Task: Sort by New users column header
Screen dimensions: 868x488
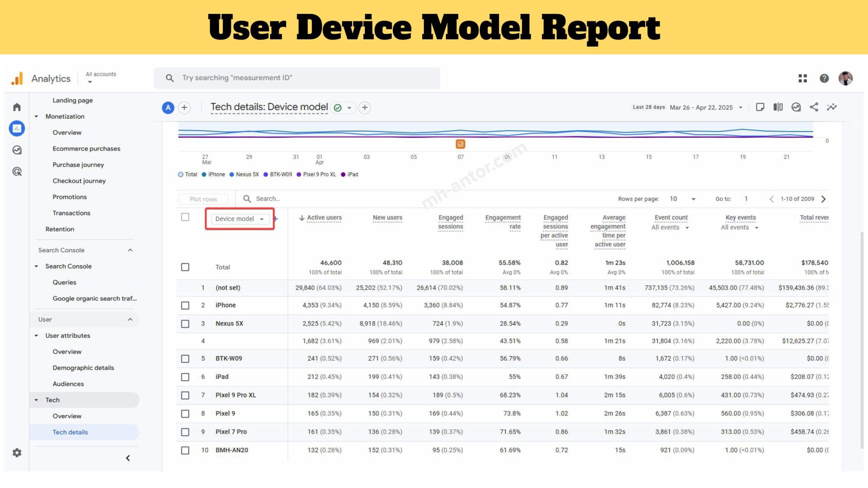Action: pyautogui.click(x=387, y=218)
